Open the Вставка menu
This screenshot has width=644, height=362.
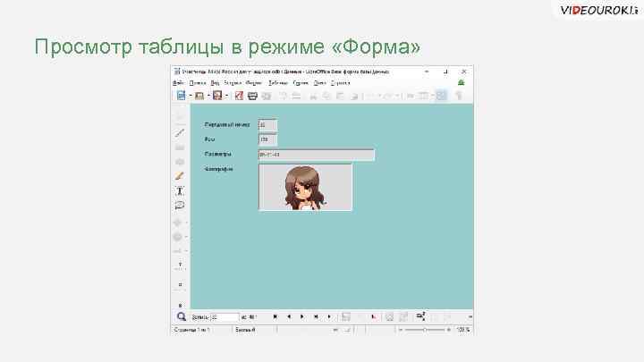(233, 83)
